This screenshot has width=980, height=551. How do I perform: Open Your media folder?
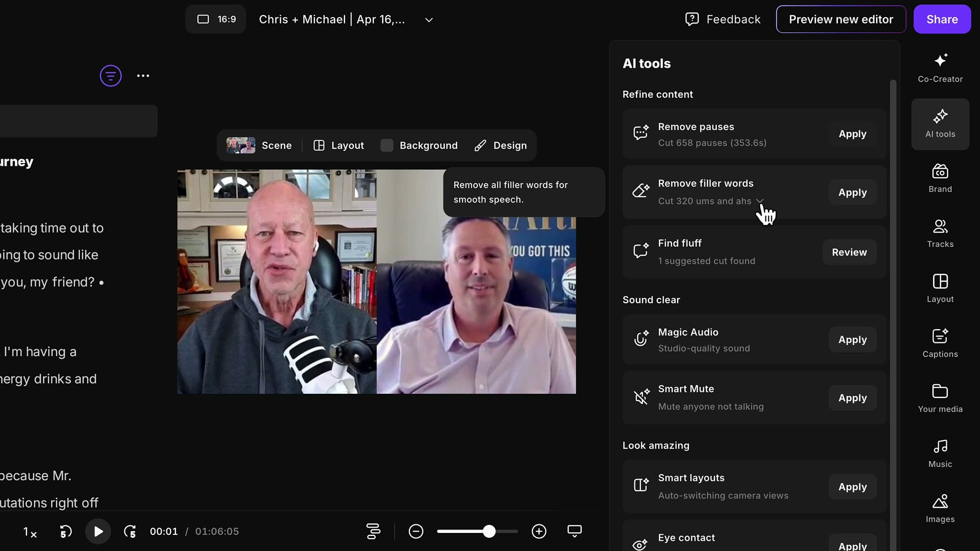pos(940,398)
